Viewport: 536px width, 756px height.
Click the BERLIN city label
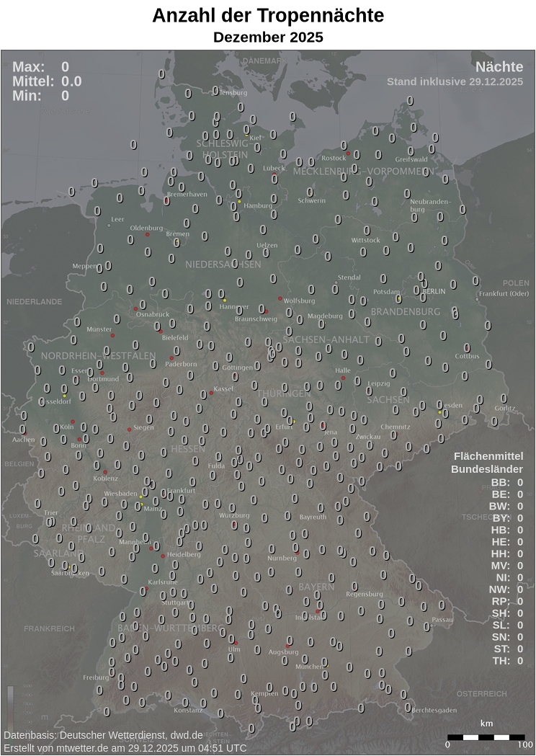(x=434, y=291)
